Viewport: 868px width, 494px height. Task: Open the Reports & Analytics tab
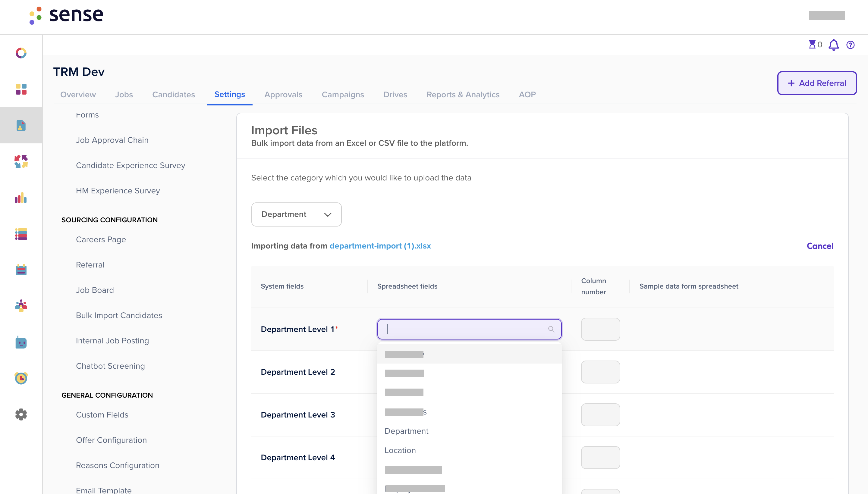tap(463, 94)
